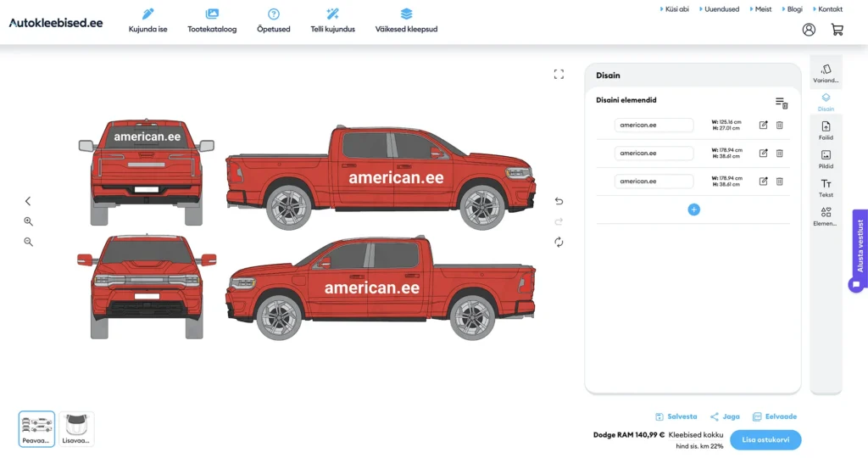Click the back chevron on the canvas
Viewport: 868px width, 458px height.
(28, 201)
